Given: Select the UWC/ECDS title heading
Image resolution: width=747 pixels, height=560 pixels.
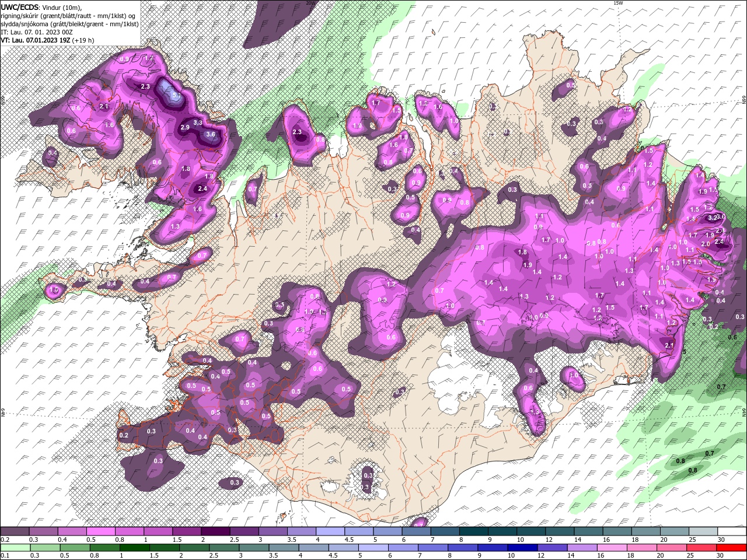Looking at the screenshot, I should point(19,6).
